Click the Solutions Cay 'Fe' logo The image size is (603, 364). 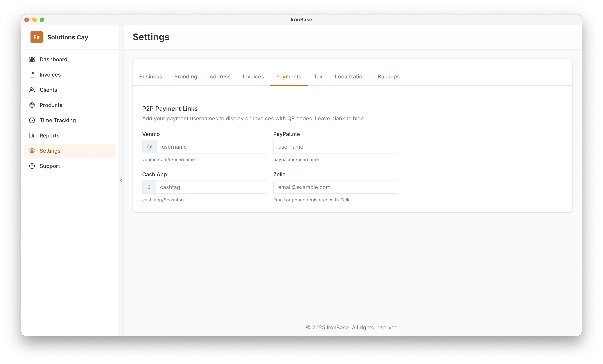(36, 37)
